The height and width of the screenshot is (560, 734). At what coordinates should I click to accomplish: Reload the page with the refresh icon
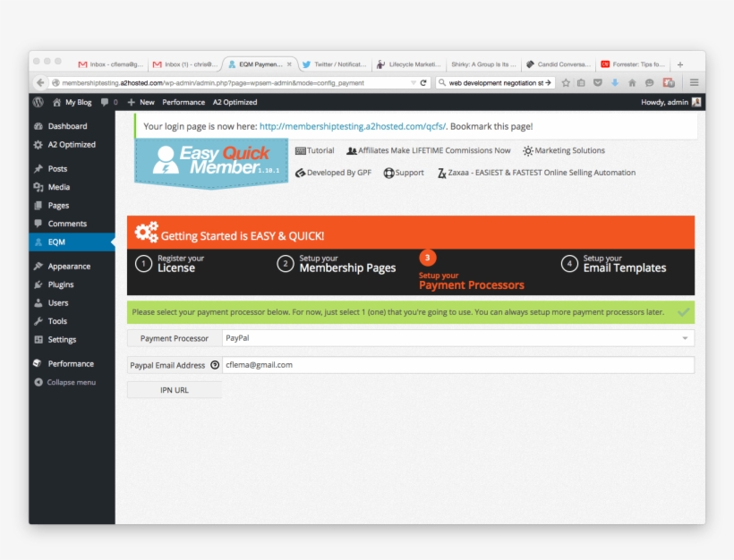[424, 82]
